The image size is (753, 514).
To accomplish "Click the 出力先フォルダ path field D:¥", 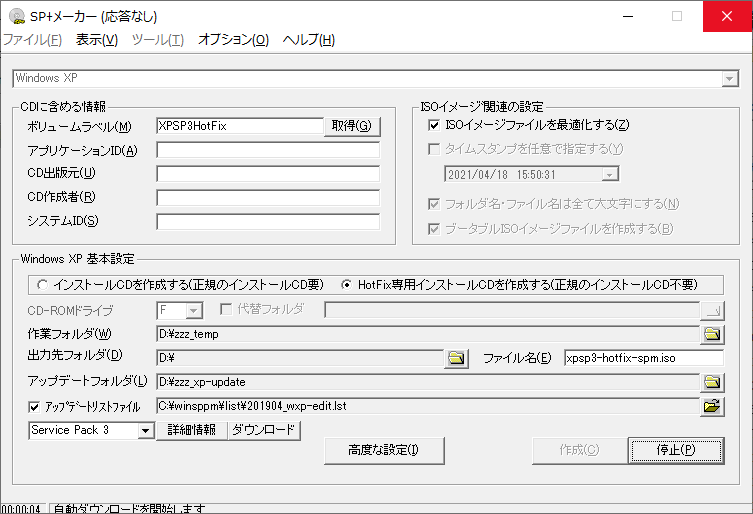I will click(300, 358).
